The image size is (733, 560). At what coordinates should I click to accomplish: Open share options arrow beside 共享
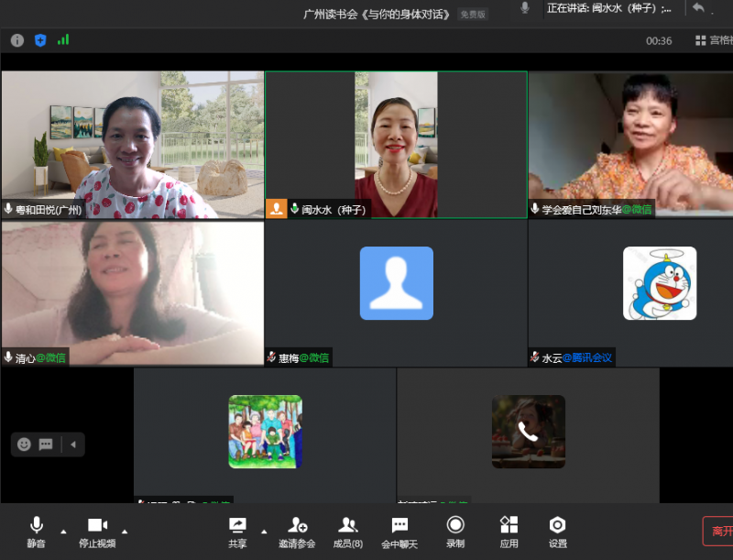264,531
